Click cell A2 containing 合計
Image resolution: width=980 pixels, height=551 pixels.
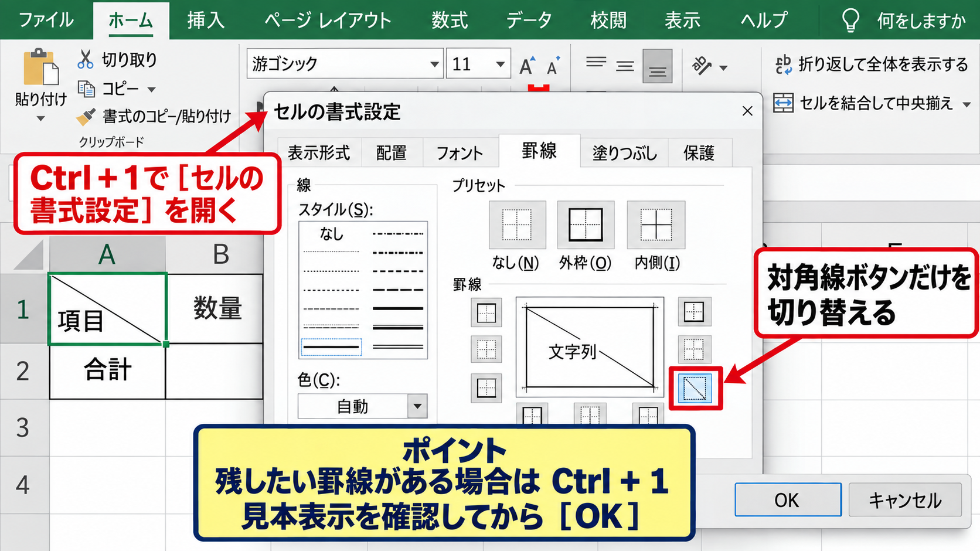click(x=107, y=371)
